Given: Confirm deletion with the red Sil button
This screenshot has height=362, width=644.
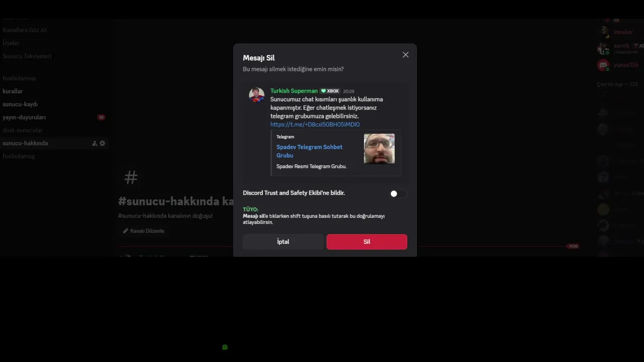Looking at the screenshot, I should point(367,242).
